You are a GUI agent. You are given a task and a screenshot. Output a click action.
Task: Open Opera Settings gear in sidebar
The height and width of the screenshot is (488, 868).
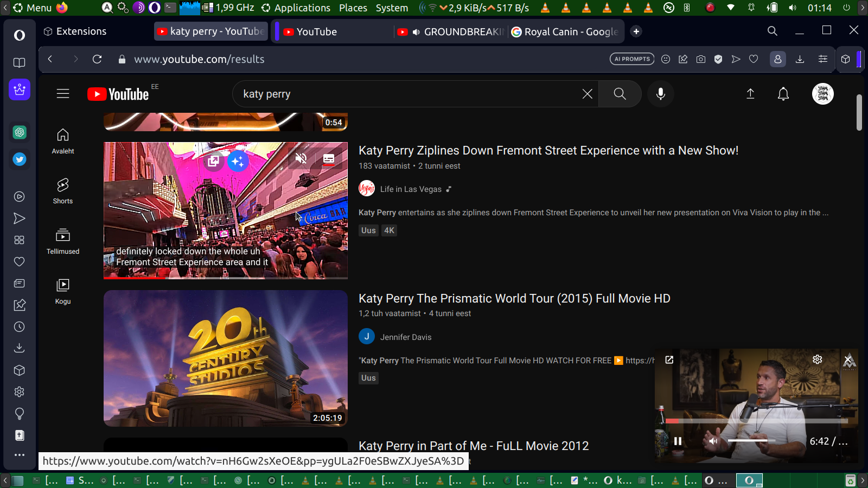[x=20, y=392]
